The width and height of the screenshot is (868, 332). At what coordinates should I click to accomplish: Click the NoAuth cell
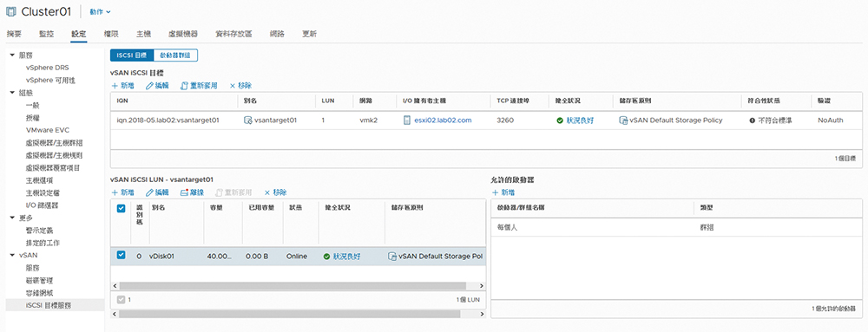point(831,120)
